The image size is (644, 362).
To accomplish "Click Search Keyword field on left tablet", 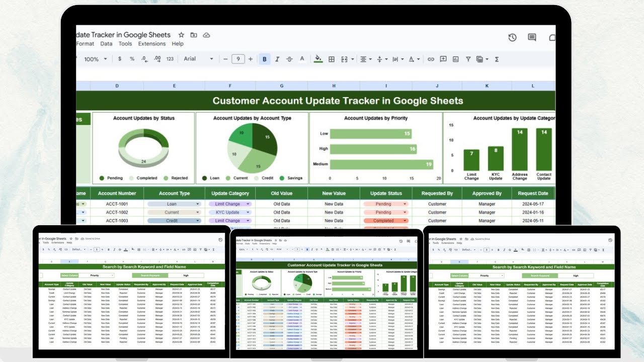I will point(186,276).
